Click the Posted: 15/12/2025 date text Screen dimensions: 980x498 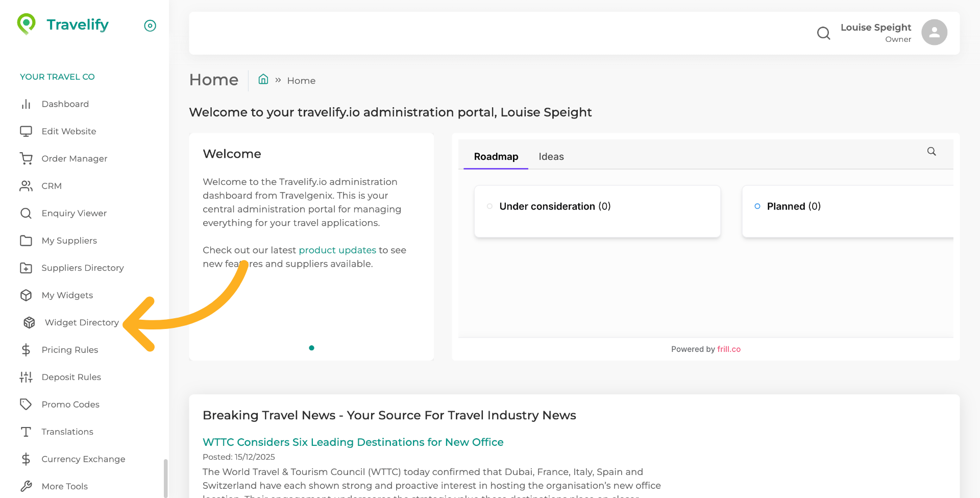239,457
